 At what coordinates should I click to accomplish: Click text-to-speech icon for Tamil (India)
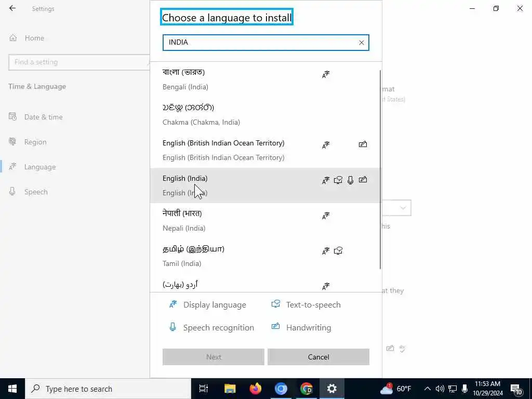338,251
